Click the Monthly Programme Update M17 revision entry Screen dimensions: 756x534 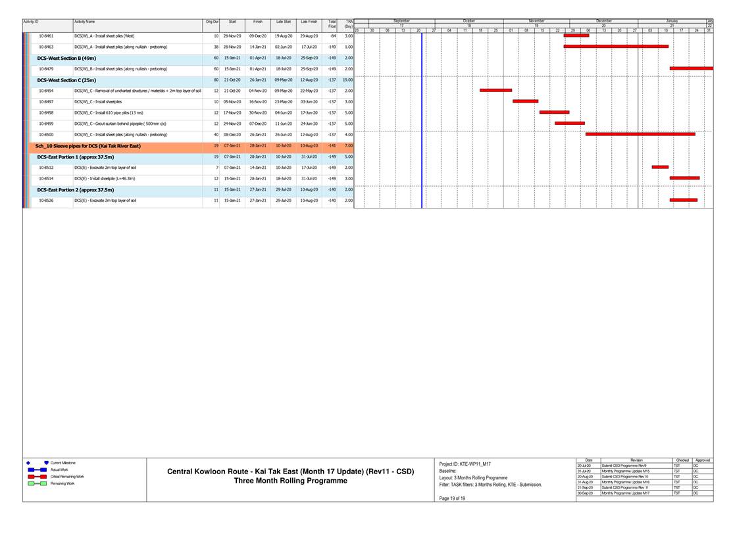coord(625,493)
